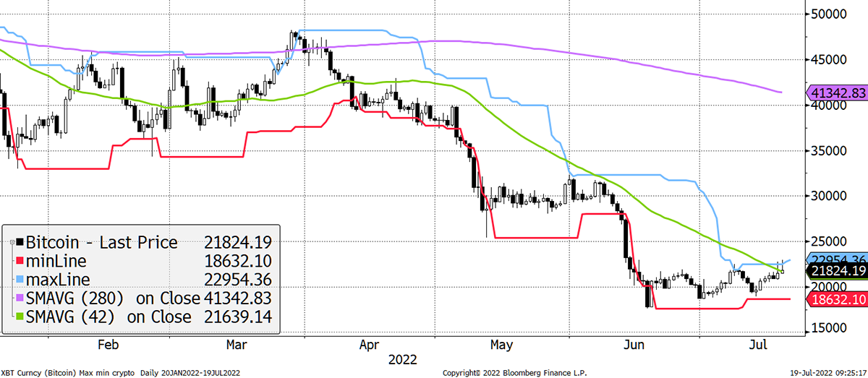Select the 'maxLine' legend label
The width and height of the screenshot is (868, 378).
(56, 280)
